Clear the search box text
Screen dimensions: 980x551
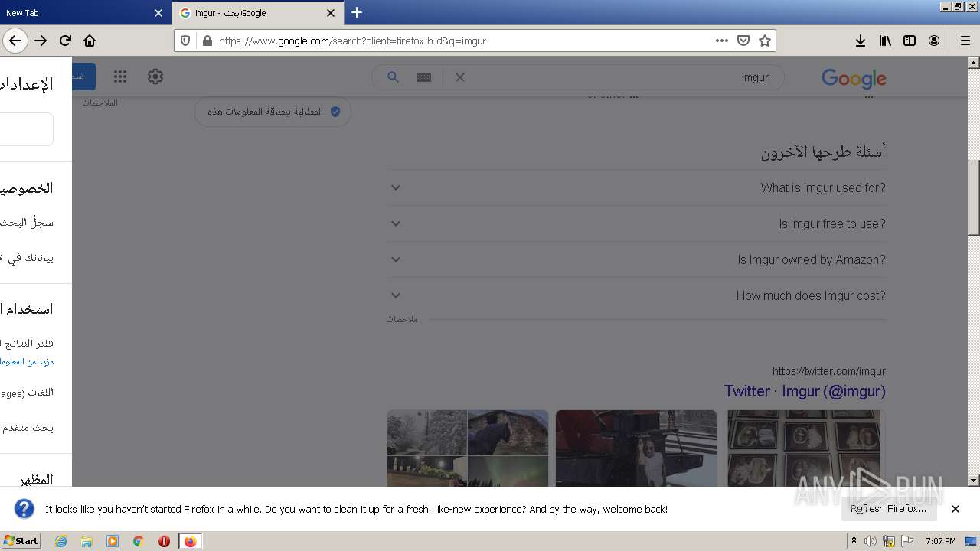click(x=460, y=77)
